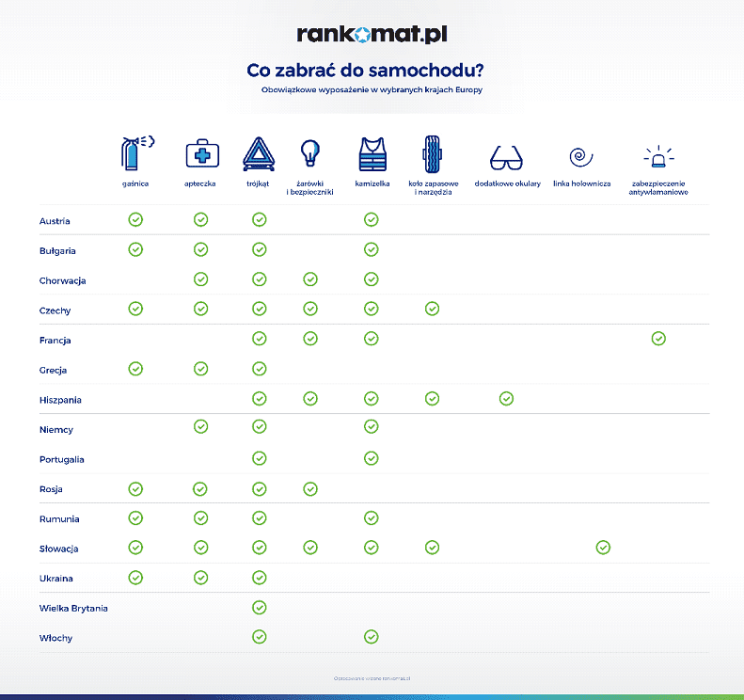Click the first aid kit (apteczka) icon
Viewport: 744px width, 700px height.
(200, 152)
